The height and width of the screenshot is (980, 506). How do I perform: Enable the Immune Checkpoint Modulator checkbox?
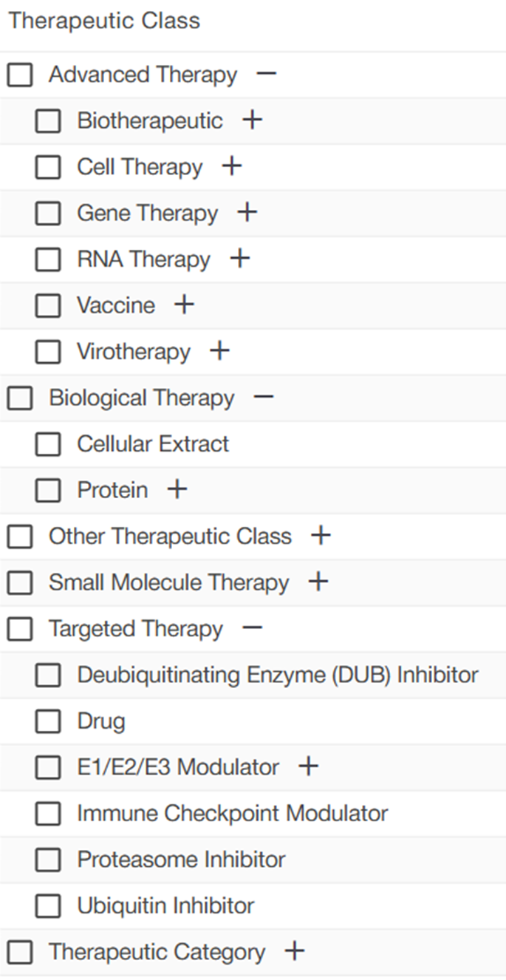point(48,814)
